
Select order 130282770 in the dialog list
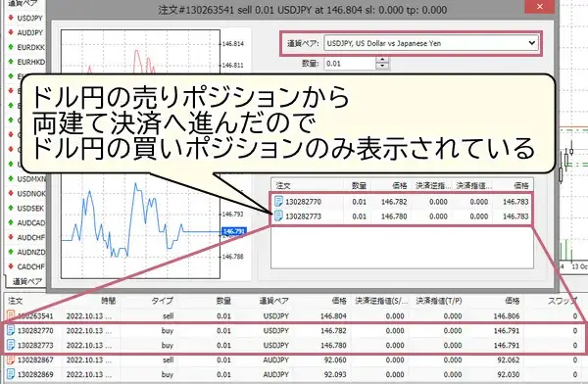point(402,202)
